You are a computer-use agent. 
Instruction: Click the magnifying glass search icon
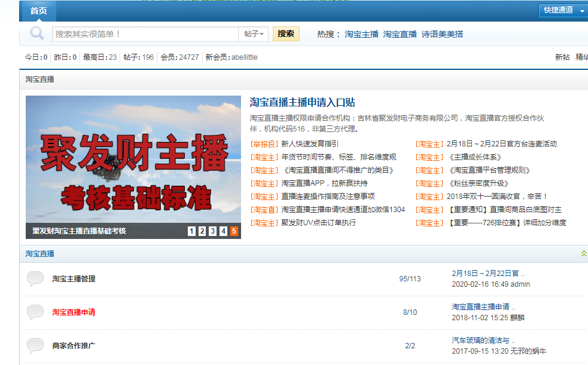point(36,33)
